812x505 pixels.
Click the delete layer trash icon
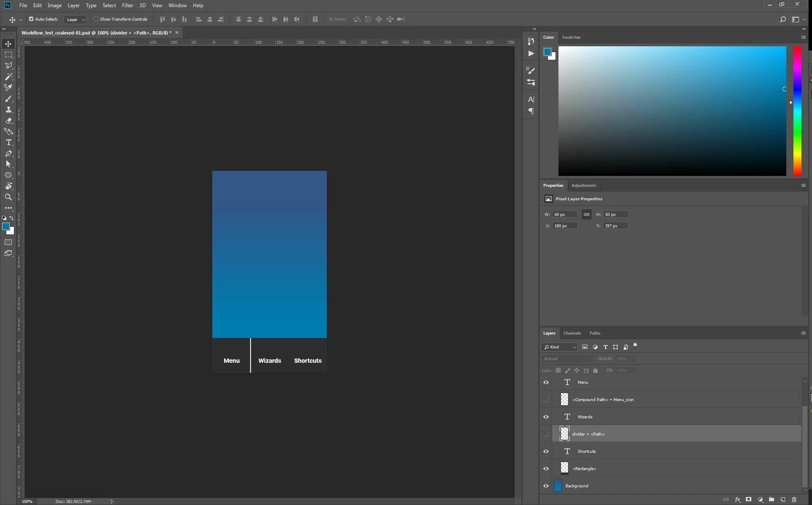click(794, 500)
